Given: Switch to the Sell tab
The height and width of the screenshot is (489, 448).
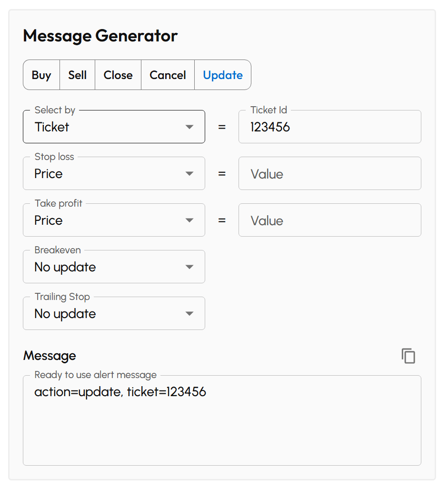Looking at the screenshot, I should 77,75.
